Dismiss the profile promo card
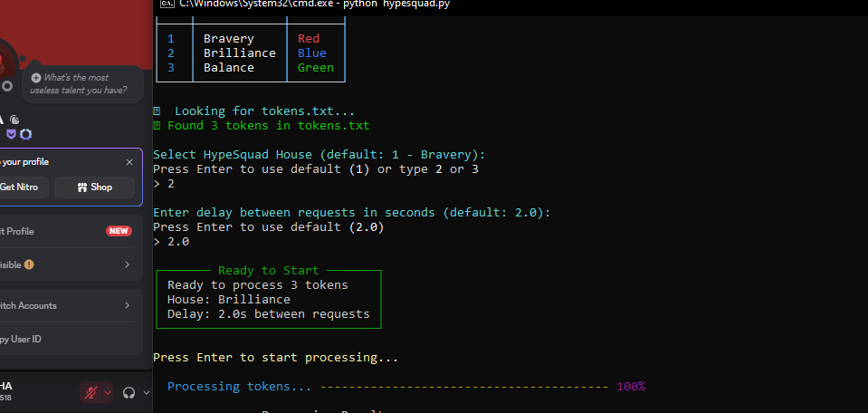868x413 pixels. [x=129, y=162]
